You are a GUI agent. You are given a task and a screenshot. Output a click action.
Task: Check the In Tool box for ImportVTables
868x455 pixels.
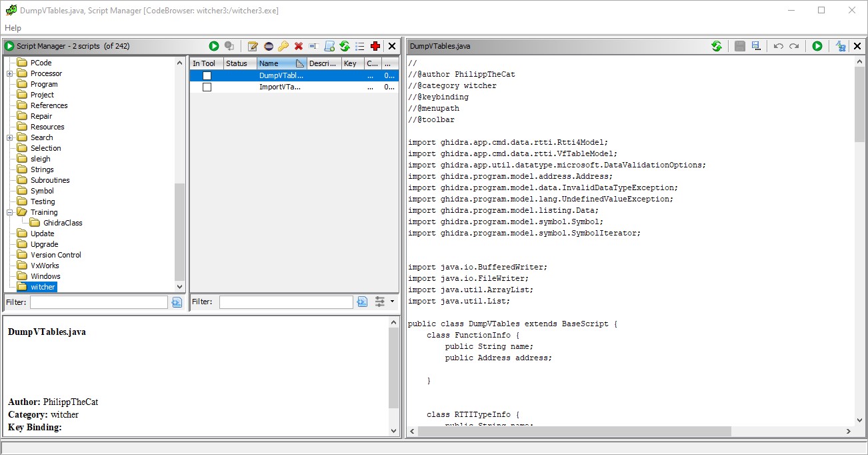207,87
